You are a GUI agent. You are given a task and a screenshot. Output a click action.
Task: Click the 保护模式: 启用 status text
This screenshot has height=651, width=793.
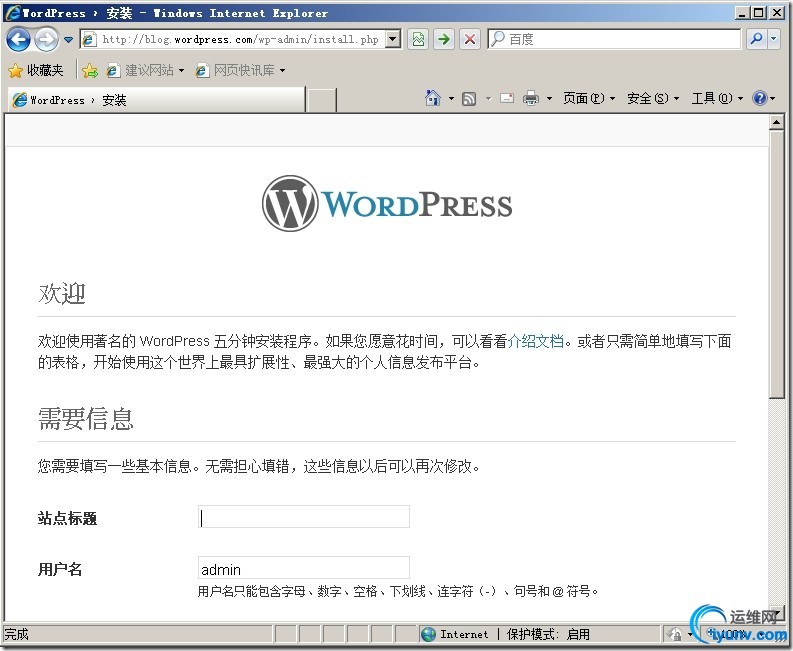coord(548,634)
